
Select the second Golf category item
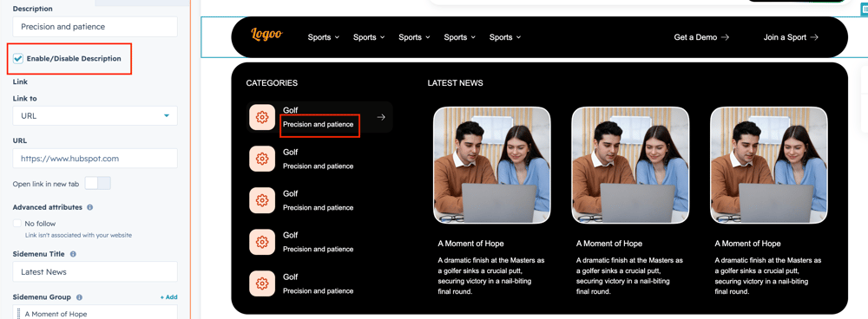[319, 159]
